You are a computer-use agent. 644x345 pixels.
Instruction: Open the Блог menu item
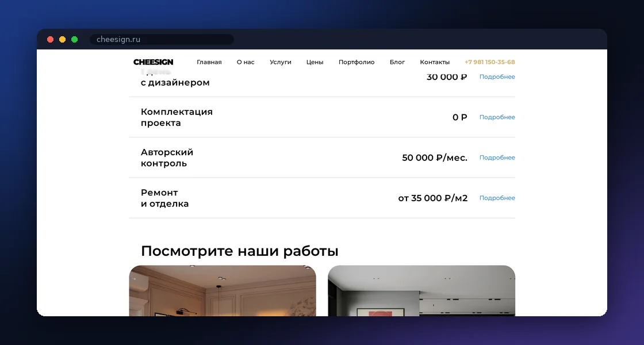[397, 62]
